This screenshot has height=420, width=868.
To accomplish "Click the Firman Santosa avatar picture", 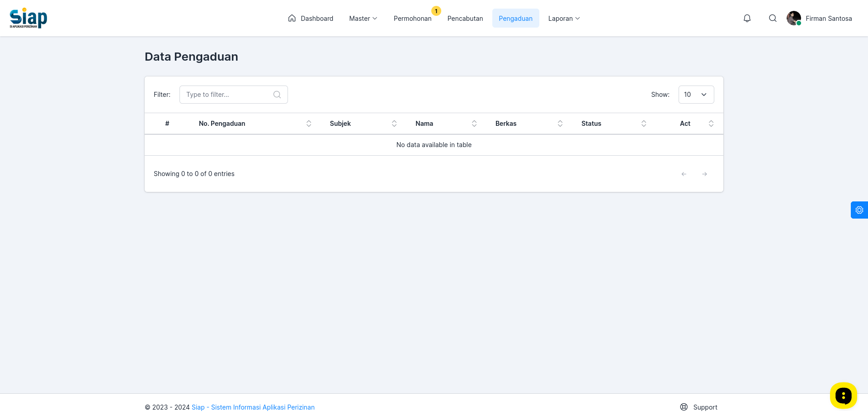I will click(794, 18).
